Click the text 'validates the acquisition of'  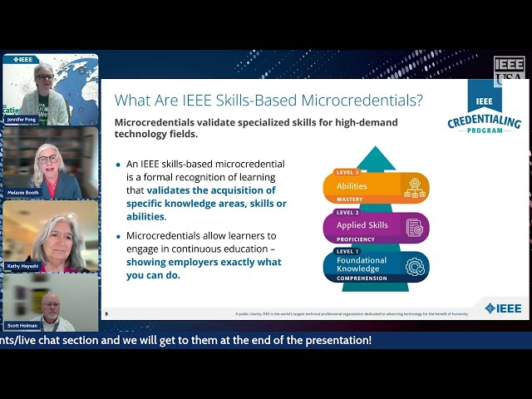tap(211, 190)
